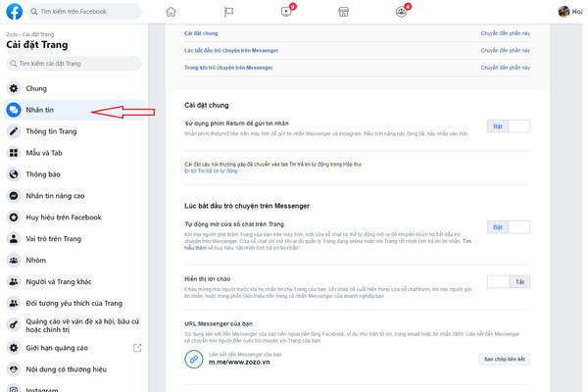This screenshot has width=588, height=392.
Task: Open Thông tin Trang menu item
Action: (73, 131)
